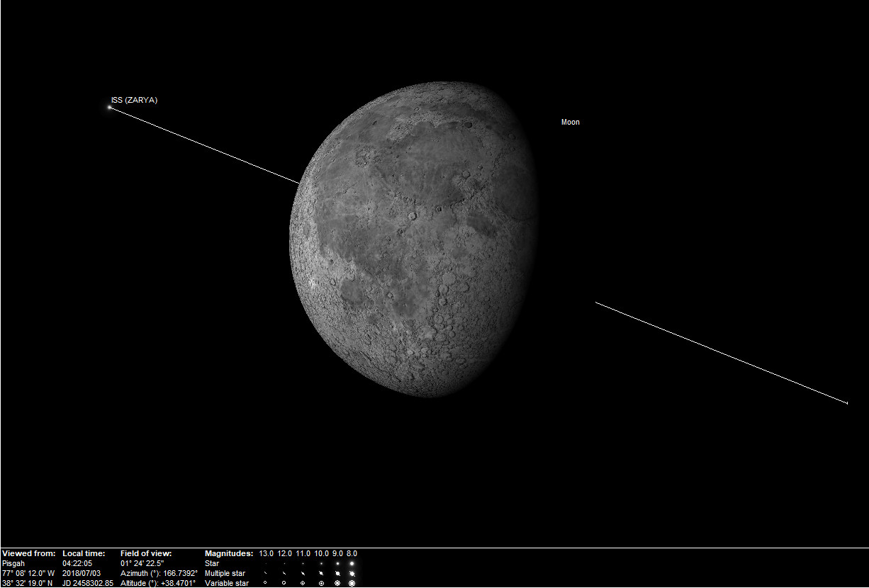Click the magnitude 8.0 Star legend symbol
869x588 pixels.
(352, 564)
